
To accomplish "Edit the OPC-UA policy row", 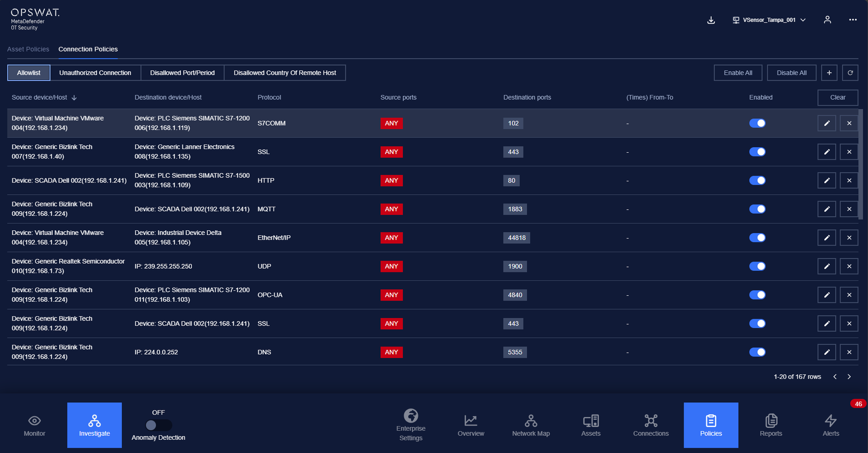I will click(x=827, y=295).
